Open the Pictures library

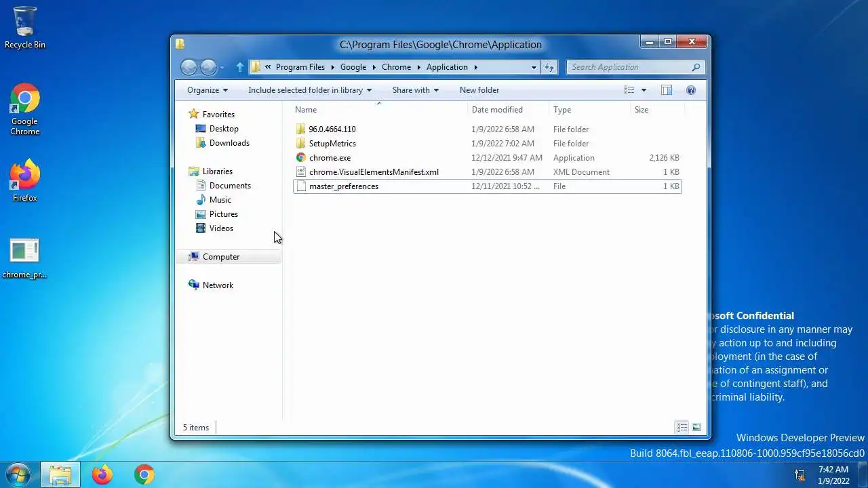223,214
